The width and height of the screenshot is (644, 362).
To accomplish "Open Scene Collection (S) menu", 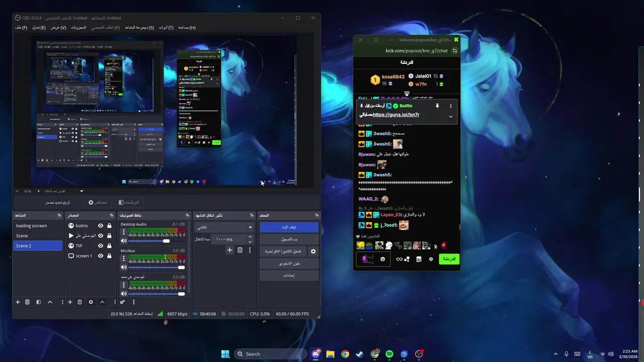I will coord(139,28).
